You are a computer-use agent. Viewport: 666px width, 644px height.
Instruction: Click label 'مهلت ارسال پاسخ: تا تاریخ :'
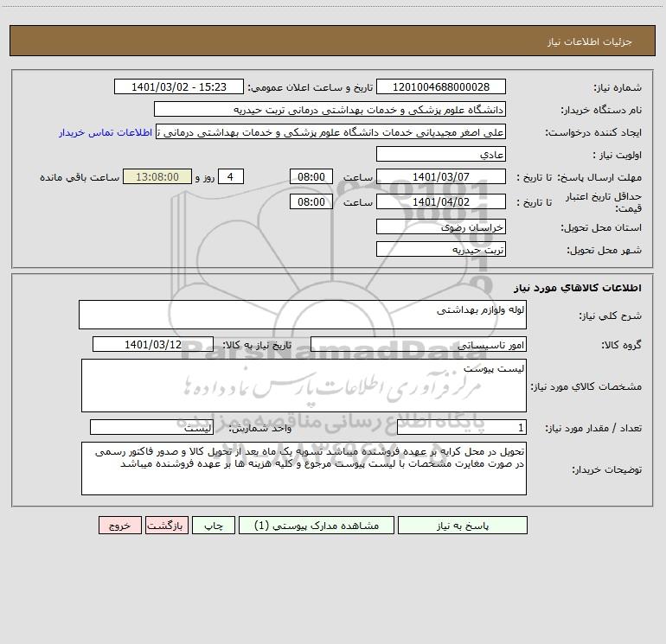point(579,177)
